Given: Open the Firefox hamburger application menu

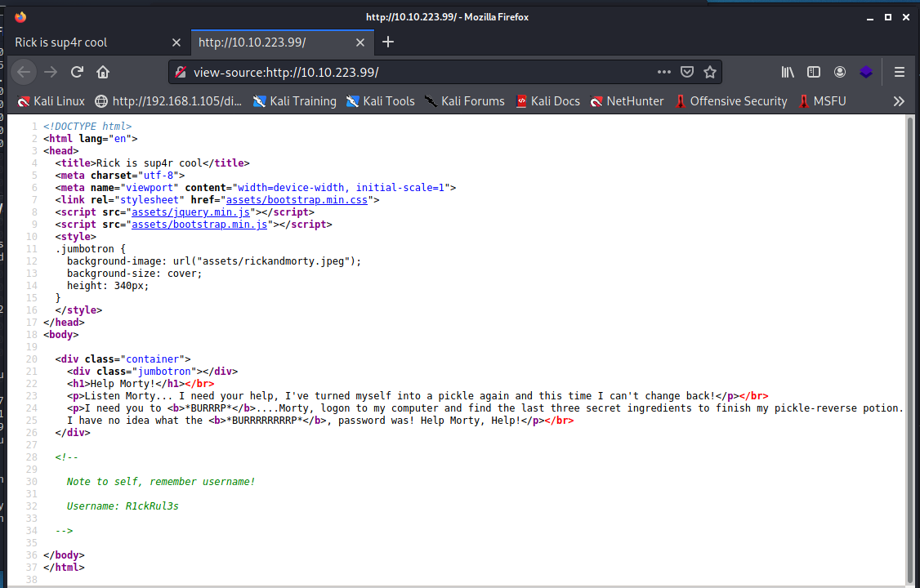Looking at the screenshot, I should (900, 72).
